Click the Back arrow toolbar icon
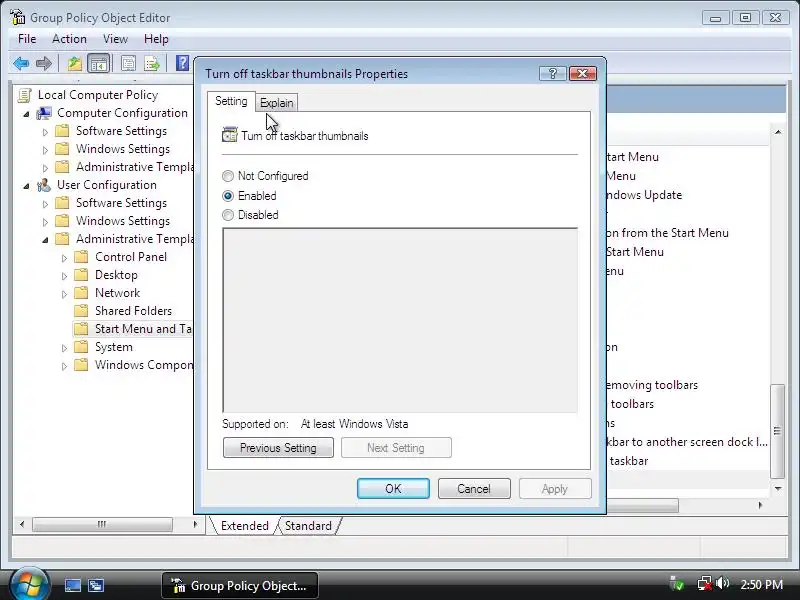The width and height of the screenshot is (800, 600). [x=21, y=64]
